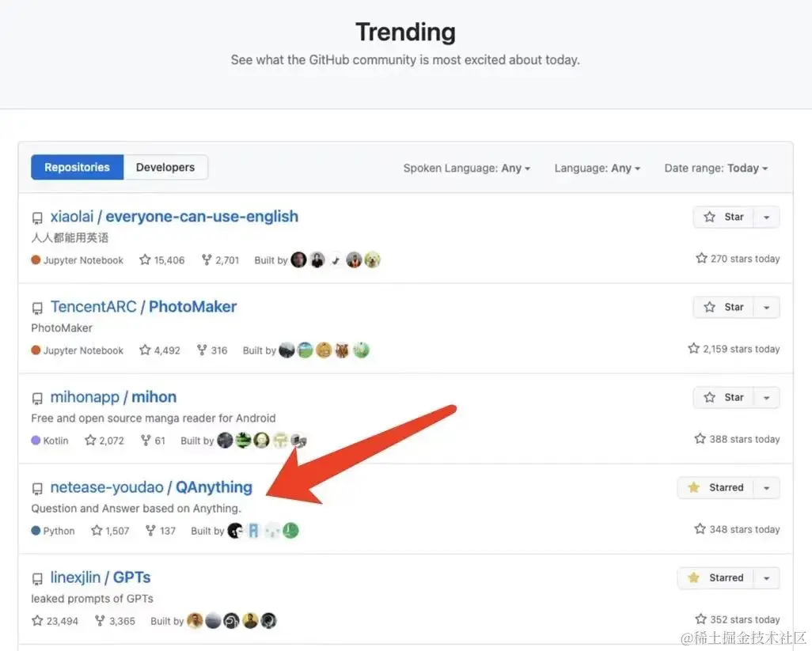Image resolution: width=812 pixels, height=651 pixels.
Task: Click description "leaked prompts of GPTs"
Action: point(92,599)
